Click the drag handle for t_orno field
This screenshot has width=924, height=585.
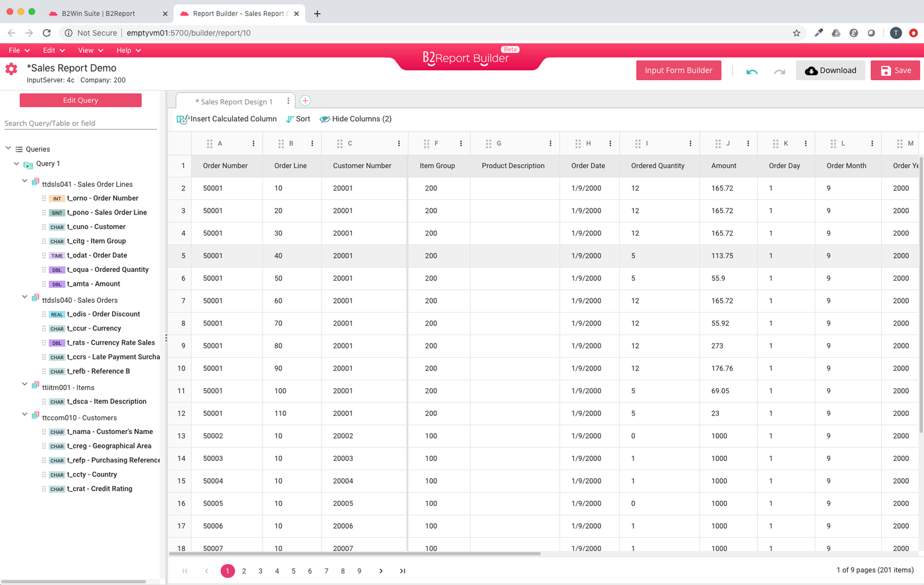44,199
